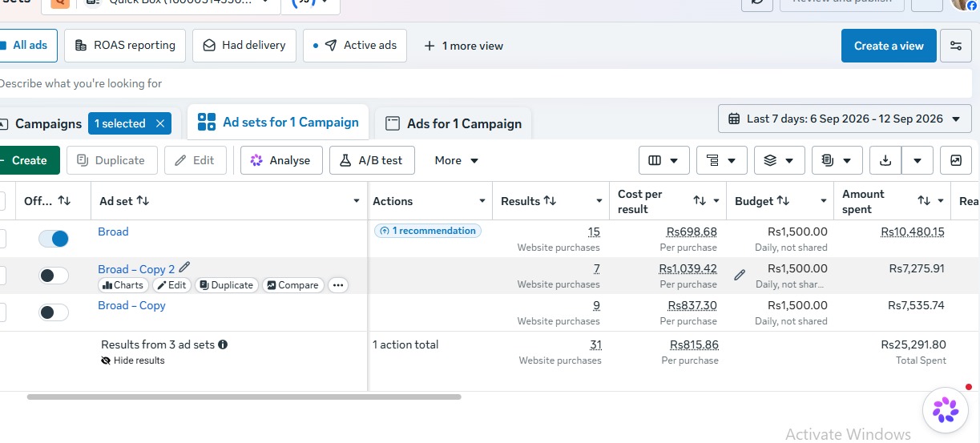Sort by Amount spent column
The height and width of the screenshot is (443, 980).
click(x=924, y=201)
